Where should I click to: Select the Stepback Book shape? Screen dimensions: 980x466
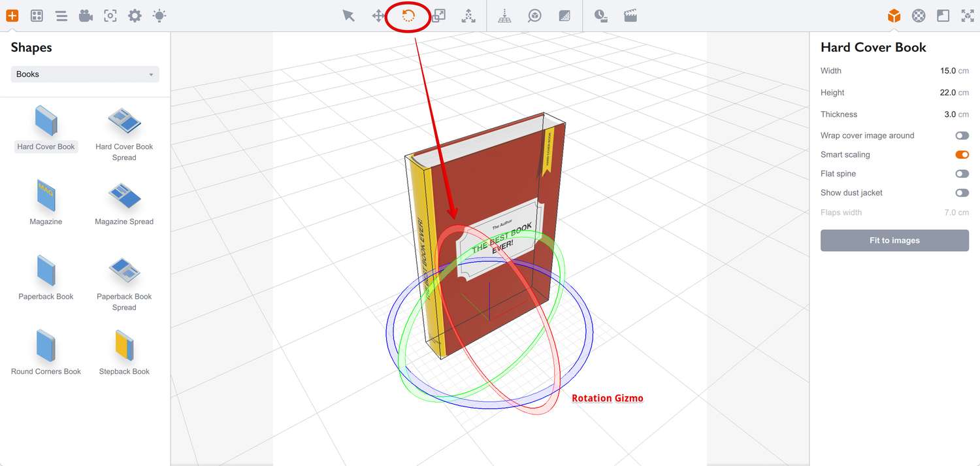(124, 353)
